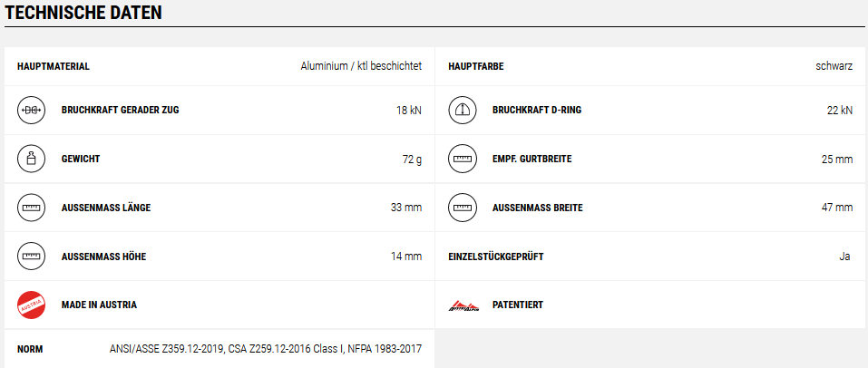Click the ruler icon beside Aussenmass Länge
The width and height of the screenshot is (868, 368).
[31, 208]
